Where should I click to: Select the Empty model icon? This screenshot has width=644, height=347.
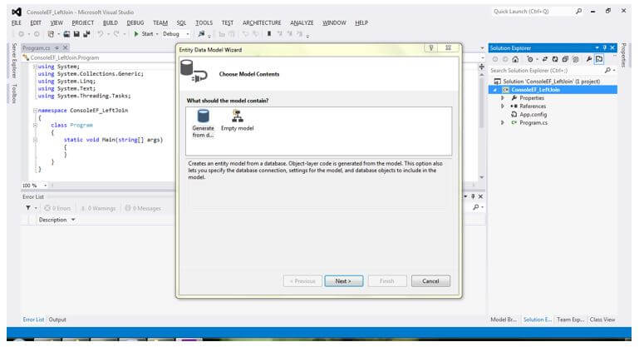pyautogui.click(x=238, y=121)
